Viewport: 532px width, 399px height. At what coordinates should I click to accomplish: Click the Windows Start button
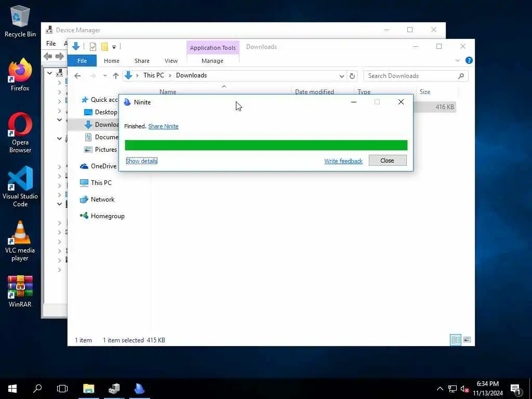[x=12, y=389]
